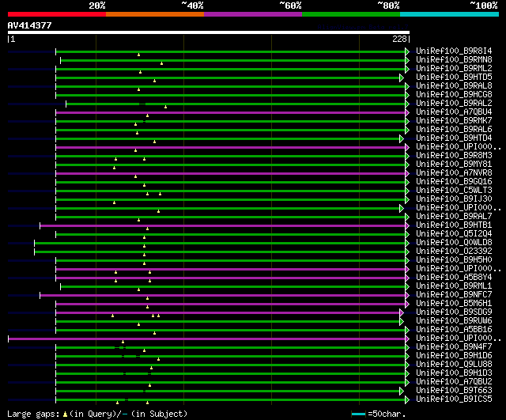Screen dimensions: 506x420
Task: Click the 'Large gaps:' legend label
Action: (x=33, y=414)
